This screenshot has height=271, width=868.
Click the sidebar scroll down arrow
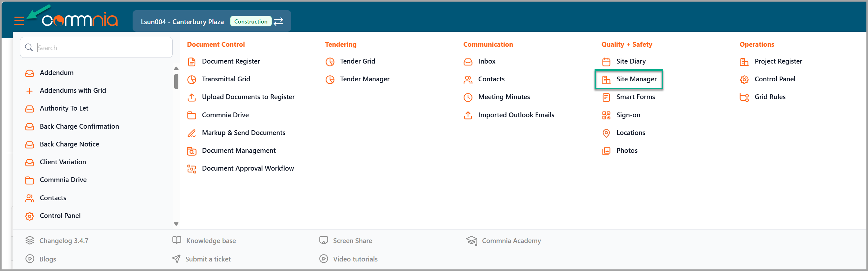pos(176,224)
